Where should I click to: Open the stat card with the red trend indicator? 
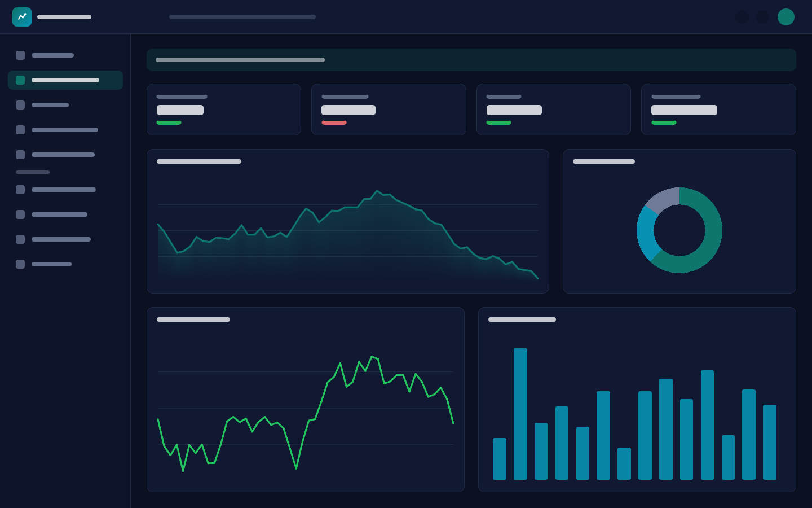(389, 110)
